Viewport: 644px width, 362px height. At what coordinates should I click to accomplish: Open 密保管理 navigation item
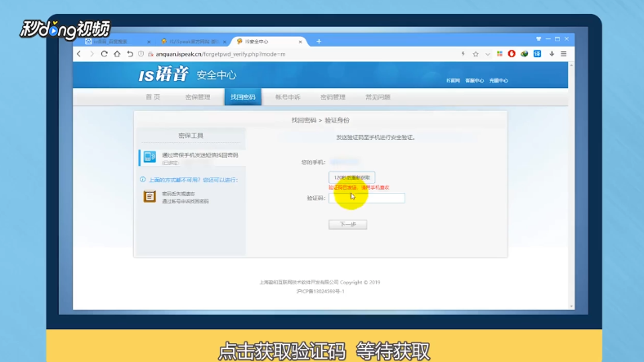[x=198, y=97]
